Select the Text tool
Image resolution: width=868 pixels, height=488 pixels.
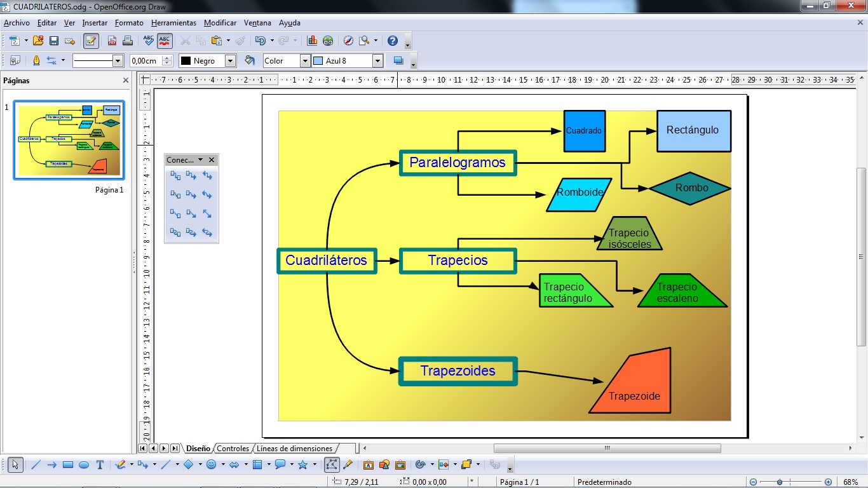(x=100, y=464)
